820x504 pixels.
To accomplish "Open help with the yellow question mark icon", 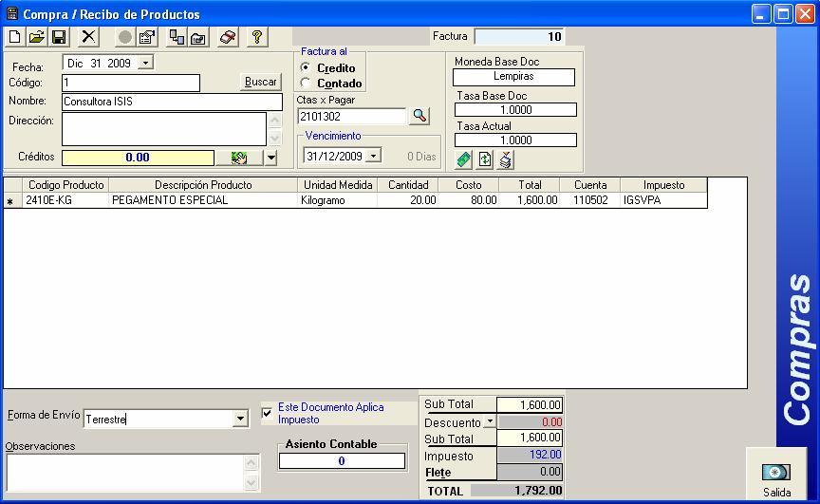I will (257, 37).
